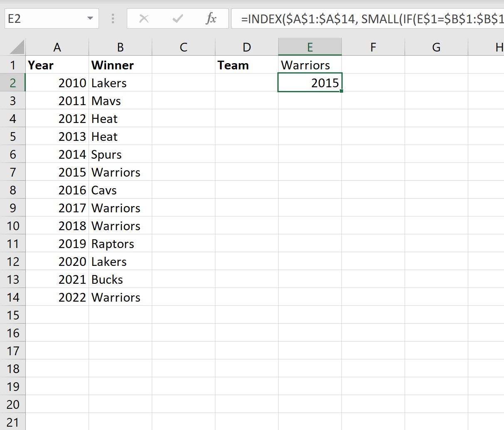The height and width of the screenshot is (430, 504).
Task: Click cell D1 labeled Team
Action: tap(247, 65)
